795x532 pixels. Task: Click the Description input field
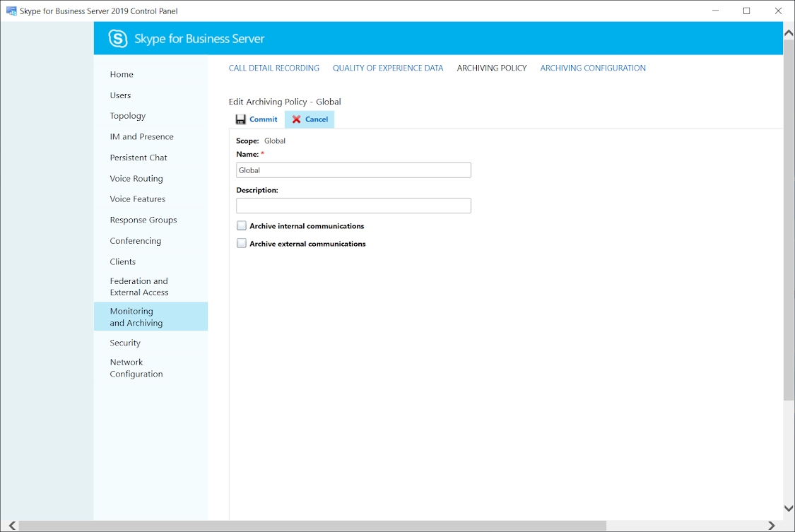(x=353, y=206)
